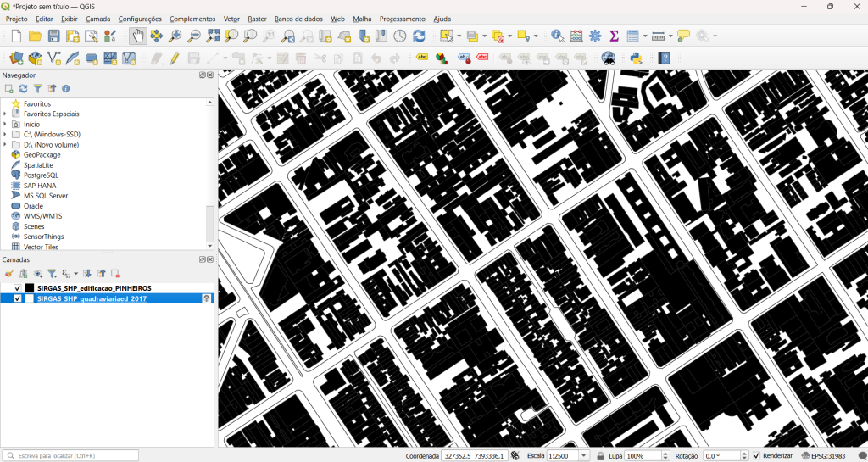The width and height of the screenshot is (868, 462).
Task: Select GeoPackage in the browser tree
Action: pyautogui.click(x=42, y=155)
